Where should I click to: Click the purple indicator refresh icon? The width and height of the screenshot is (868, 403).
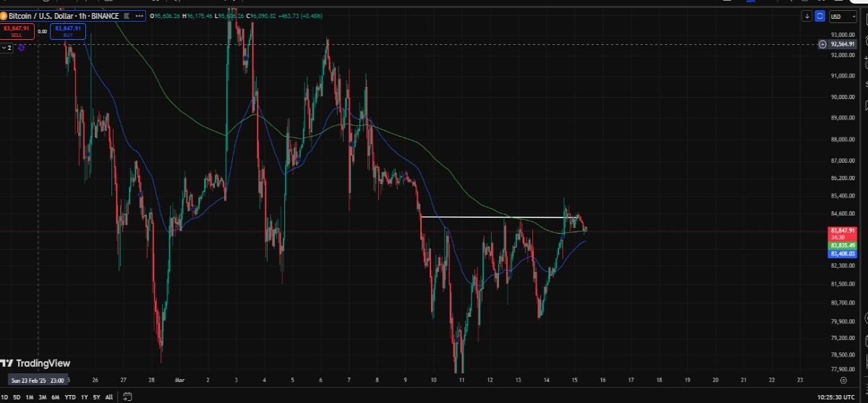pyautogui.click(x=22, y=47)
